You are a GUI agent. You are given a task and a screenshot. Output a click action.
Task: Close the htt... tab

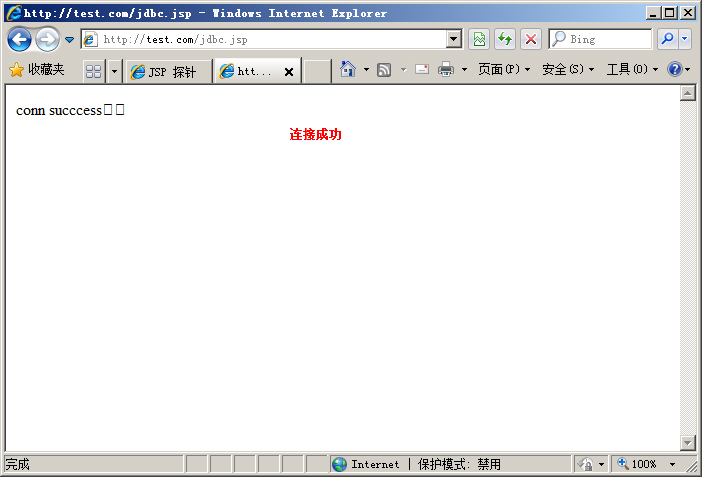tap(289, 72)
